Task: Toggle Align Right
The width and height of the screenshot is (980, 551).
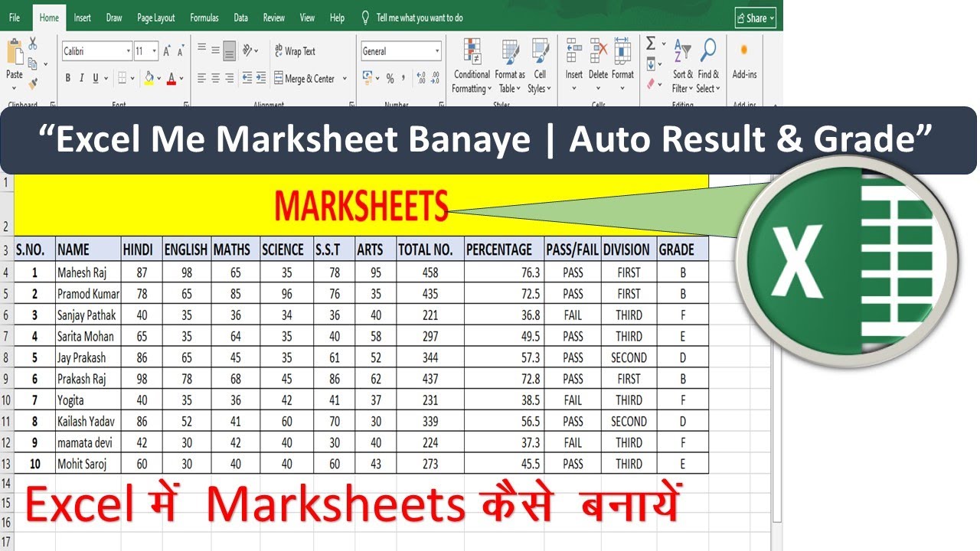Action: point(230,78)
